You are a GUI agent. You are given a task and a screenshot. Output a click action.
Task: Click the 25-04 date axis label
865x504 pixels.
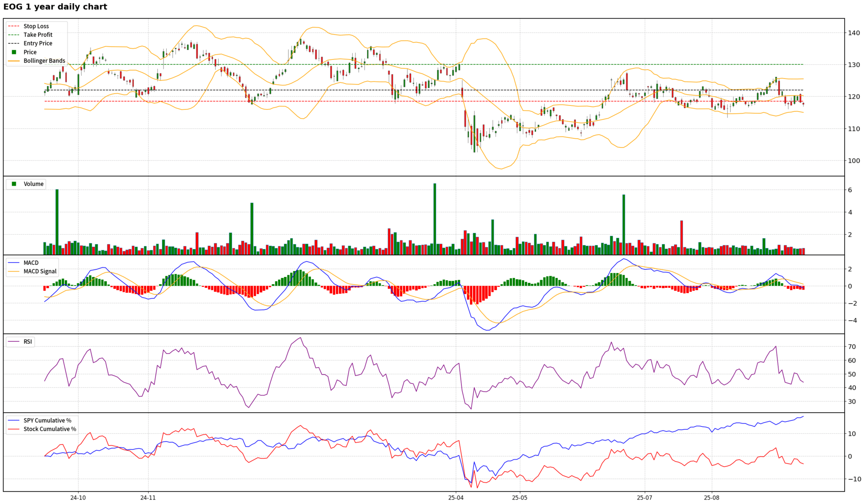[455, 498]
